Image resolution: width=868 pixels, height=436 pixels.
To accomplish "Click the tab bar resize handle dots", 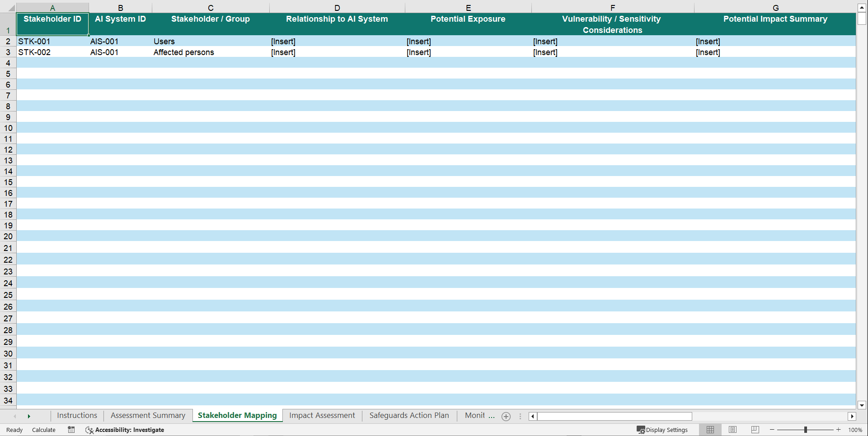I will pos(520,416).
